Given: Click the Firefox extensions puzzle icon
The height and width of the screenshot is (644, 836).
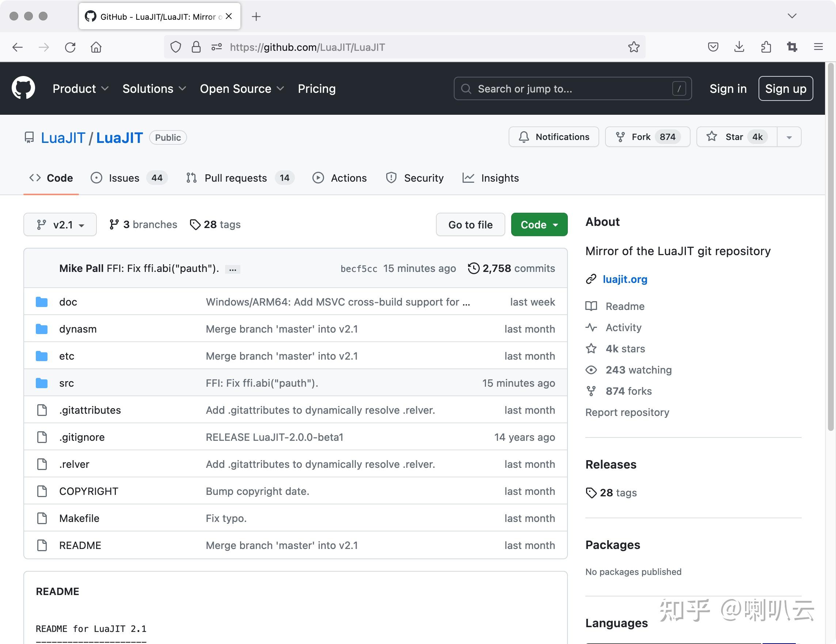Looking at the screenshot, I should point(765,47).
